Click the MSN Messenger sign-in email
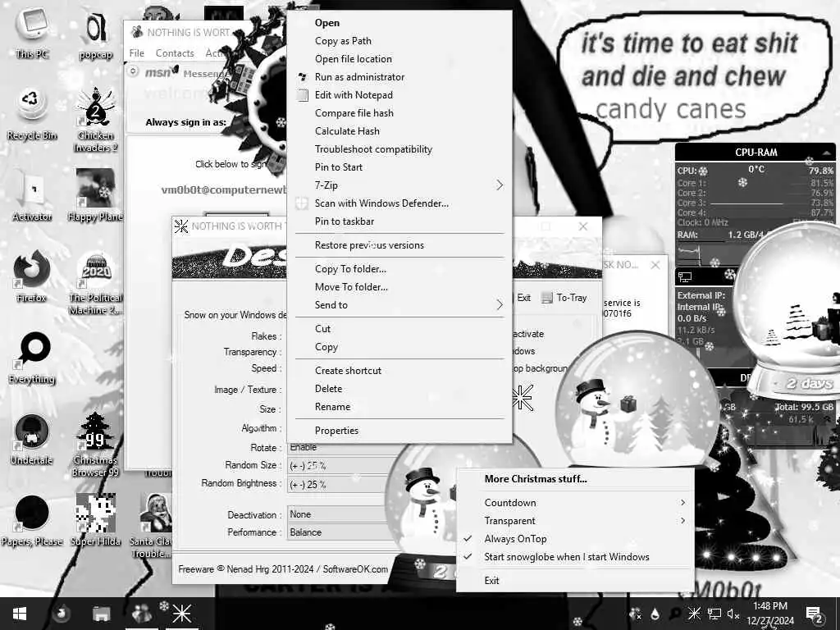This screenshot has height=630, width=840. coord(224,189)
